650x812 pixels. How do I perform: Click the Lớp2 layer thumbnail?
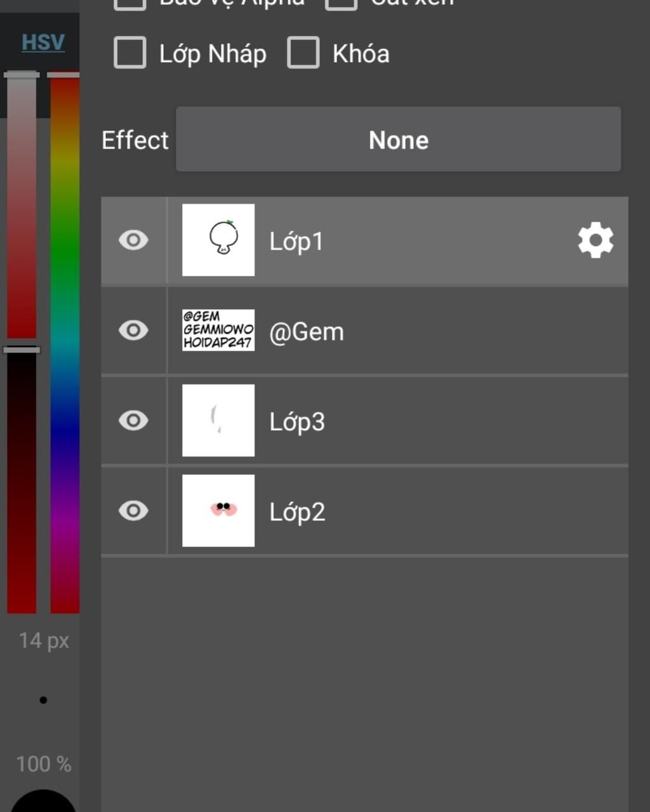click(218, 510)
